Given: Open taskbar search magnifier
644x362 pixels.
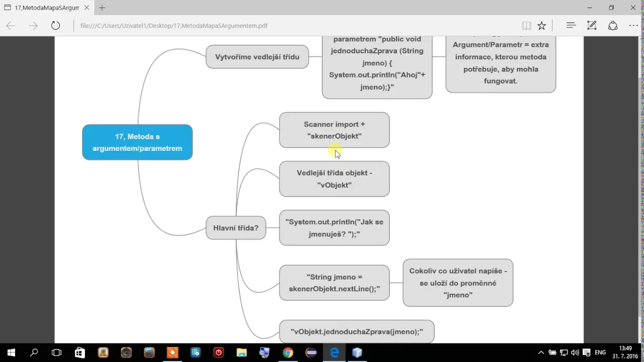Looking at the screenshot, I should click(x=34, y=352).
